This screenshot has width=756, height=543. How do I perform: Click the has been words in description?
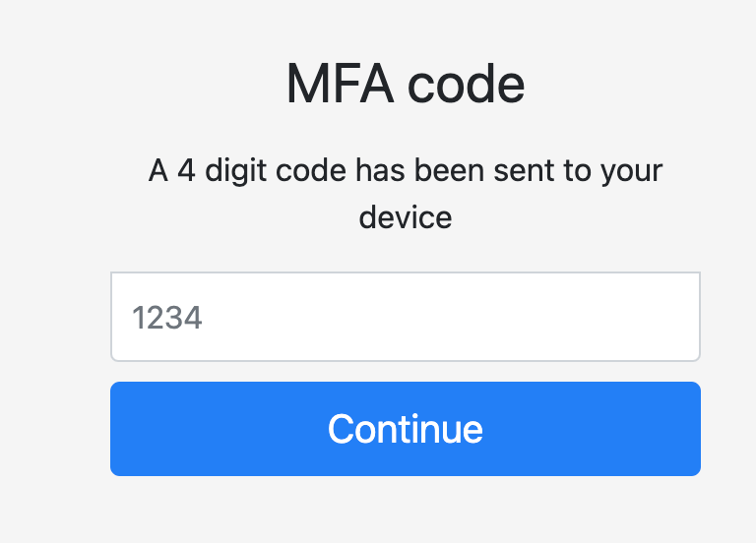click(420, 170)
